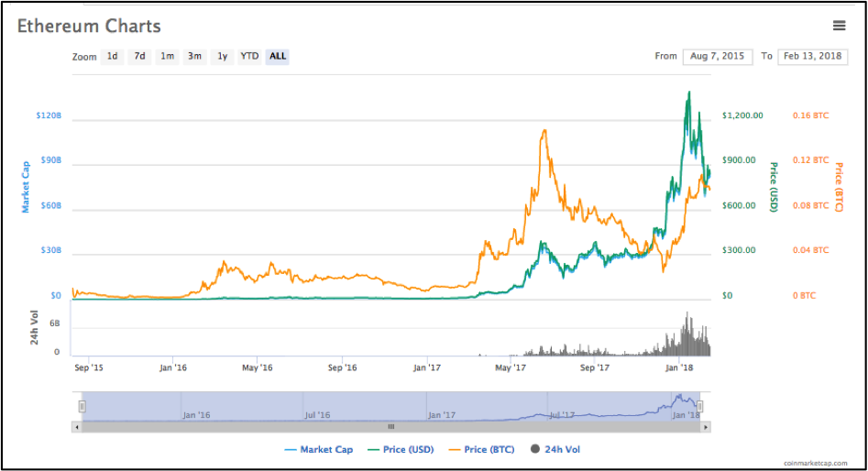Toggle the Market Cap legend series
This screenshot has width=868, height=471.
318,449
